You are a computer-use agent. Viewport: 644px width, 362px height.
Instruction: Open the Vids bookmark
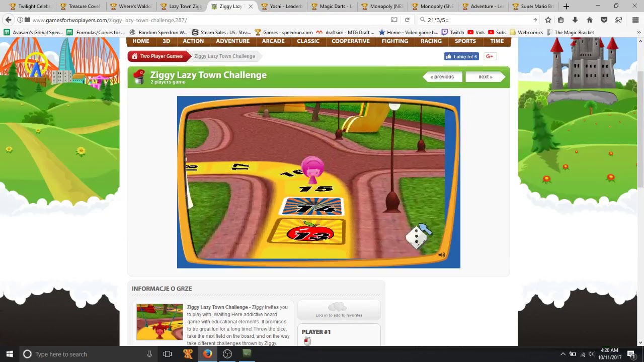click(x=476, y=32)
